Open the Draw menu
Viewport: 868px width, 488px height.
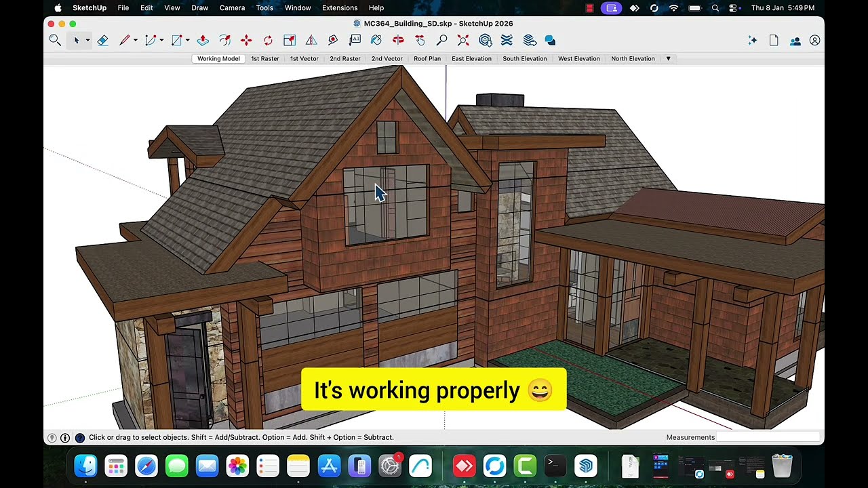click(x=200, y=8)
